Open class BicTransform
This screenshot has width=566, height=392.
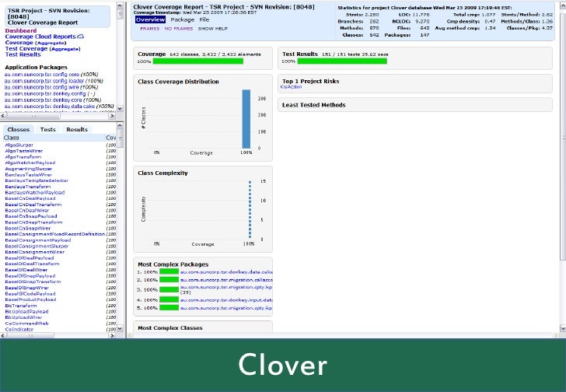tap(21, 306)
